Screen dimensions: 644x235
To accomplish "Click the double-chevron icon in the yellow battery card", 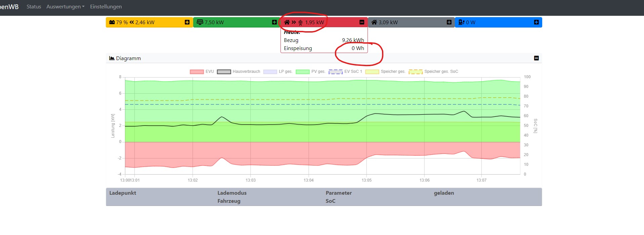I will [132, 22].
